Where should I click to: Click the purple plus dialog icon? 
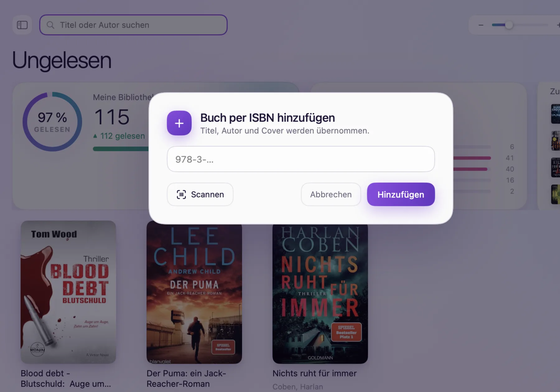tap(179, 123)
